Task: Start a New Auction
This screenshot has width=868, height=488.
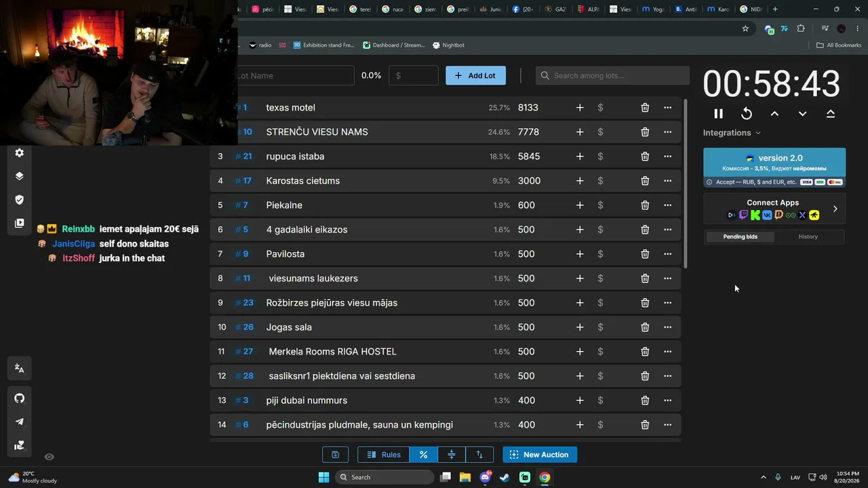Action: (x=540, y=455)
